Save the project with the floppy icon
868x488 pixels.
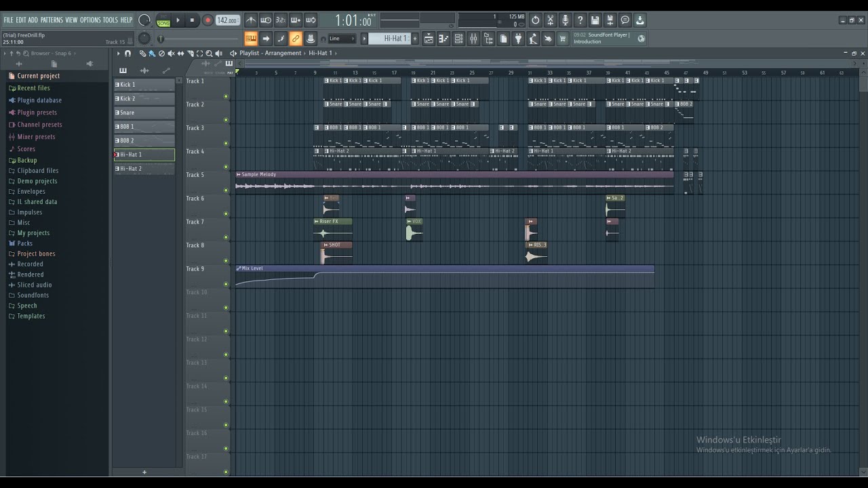[595, 20]
